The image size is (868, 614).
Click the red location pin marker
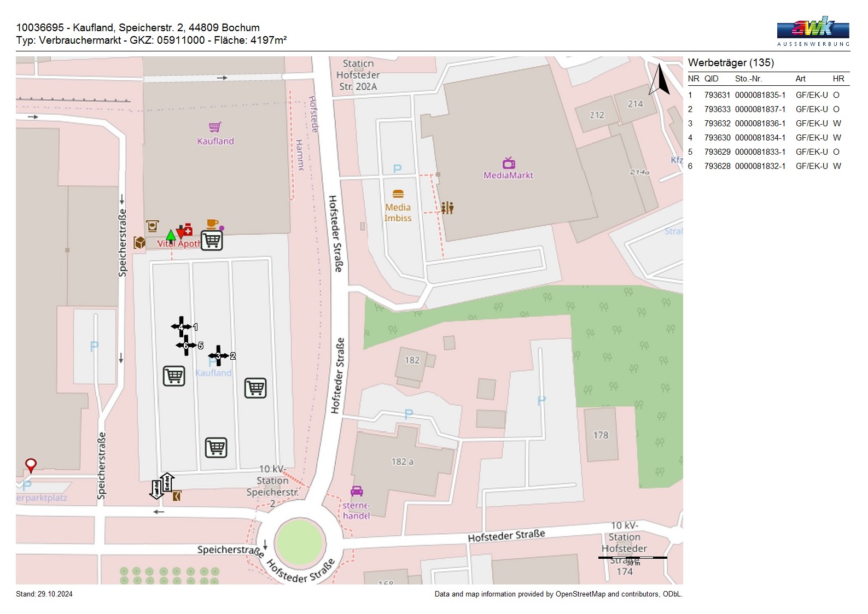tap(31, 465)
